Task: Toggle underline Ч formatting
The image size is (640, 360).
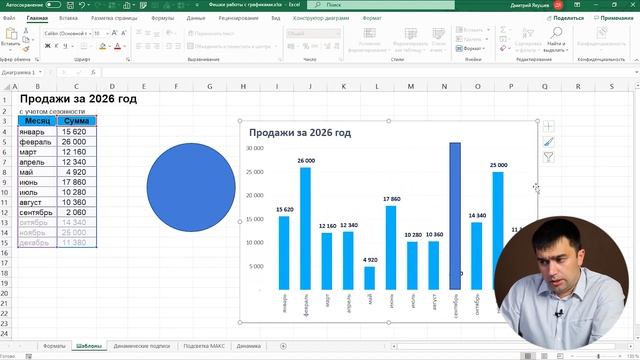Action: [65, 46]
